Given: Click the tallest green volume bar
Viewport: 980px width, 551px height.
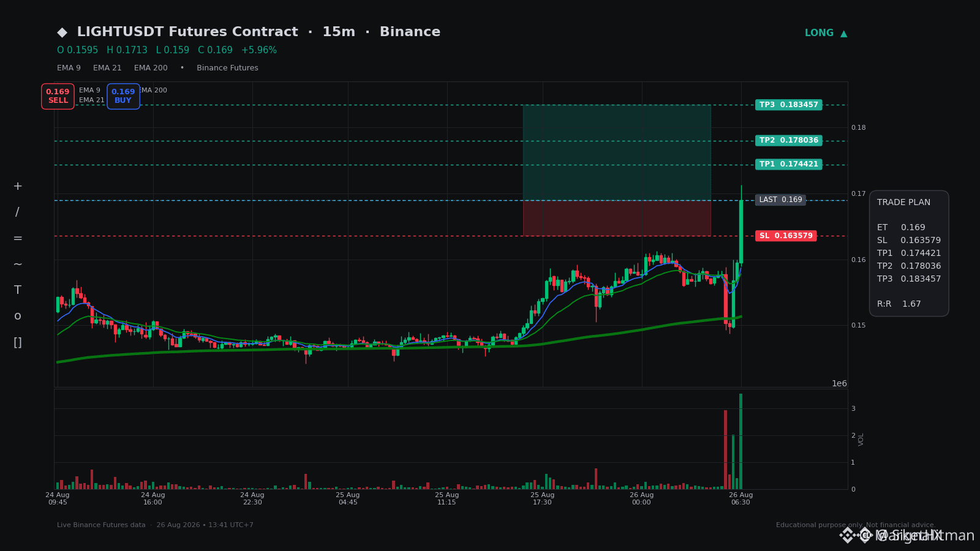Looking at the screenshot, I should 741,441.
